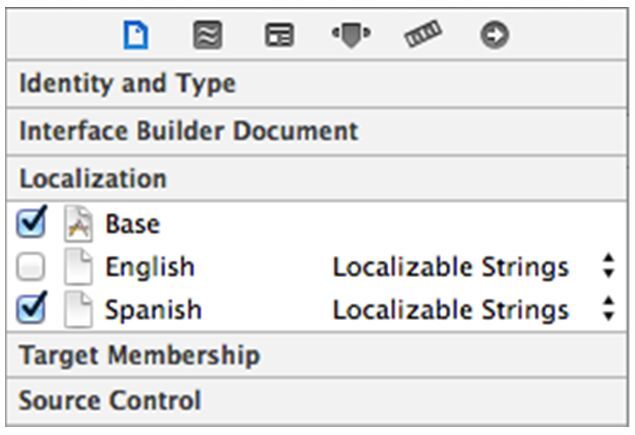
Task: Click the English strings file icon
Action: [x=79, y=267]
